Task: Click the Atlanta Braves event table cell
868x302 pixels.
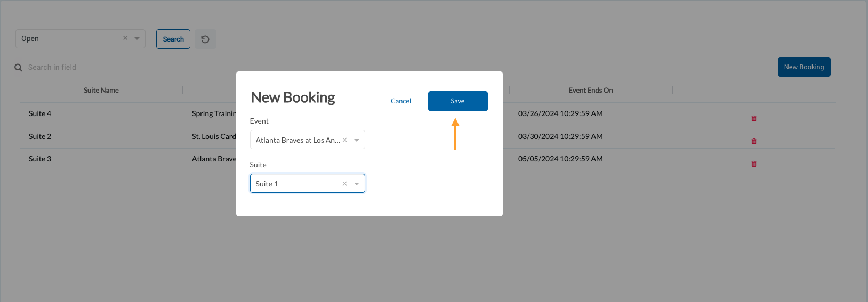Action: [x=214, y=159]
